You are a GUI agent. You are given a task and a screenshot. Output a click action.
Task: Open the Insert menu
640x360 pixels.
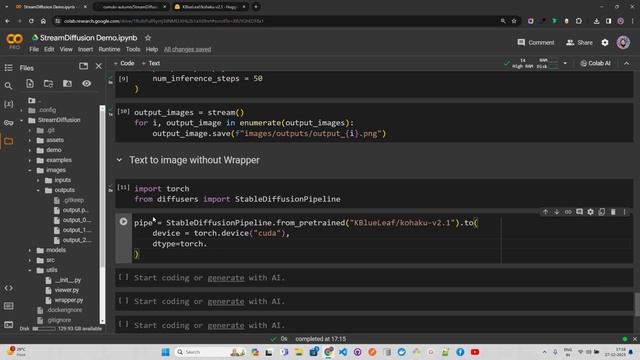pos(85,49)
